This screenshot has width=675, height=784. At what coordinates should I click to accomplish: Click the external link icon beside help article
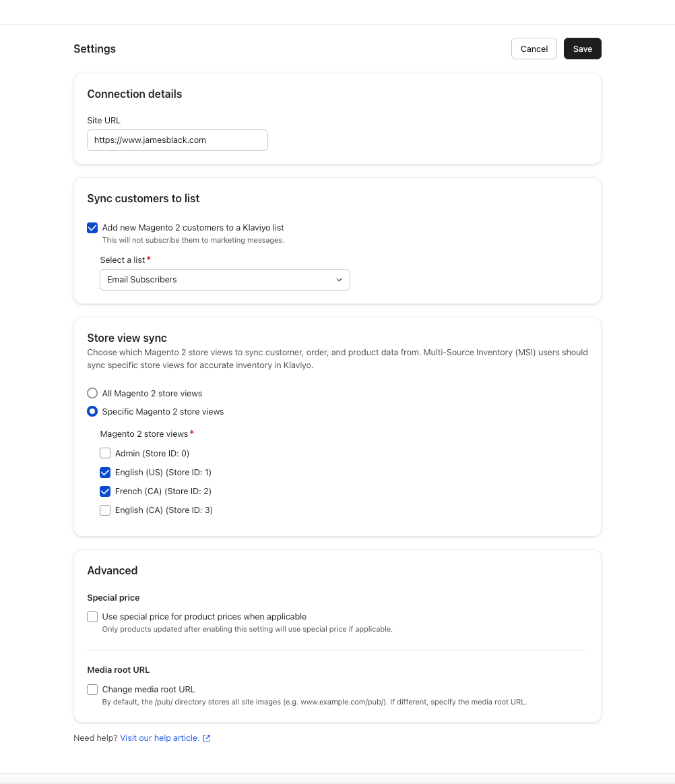pos(207,738)
